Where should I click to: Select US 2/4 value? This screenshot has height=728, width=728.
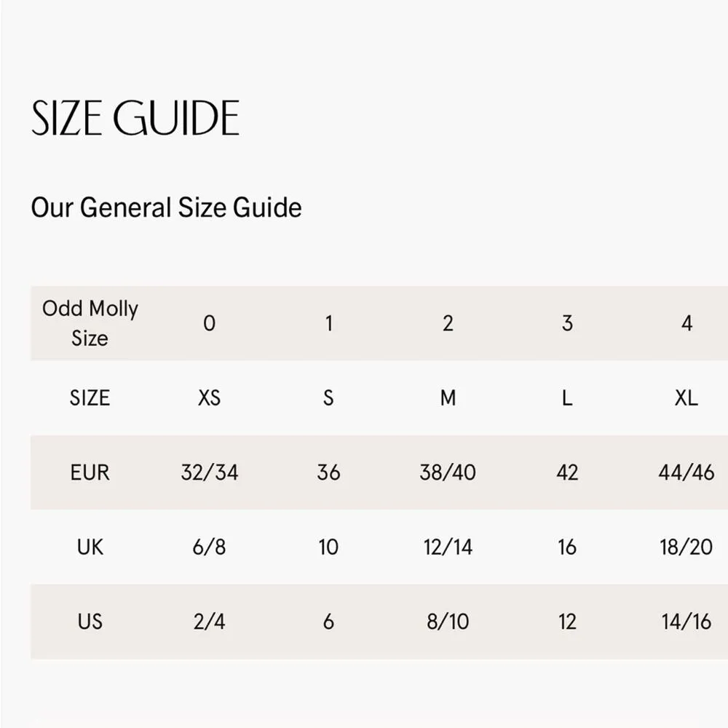(209, 622)
